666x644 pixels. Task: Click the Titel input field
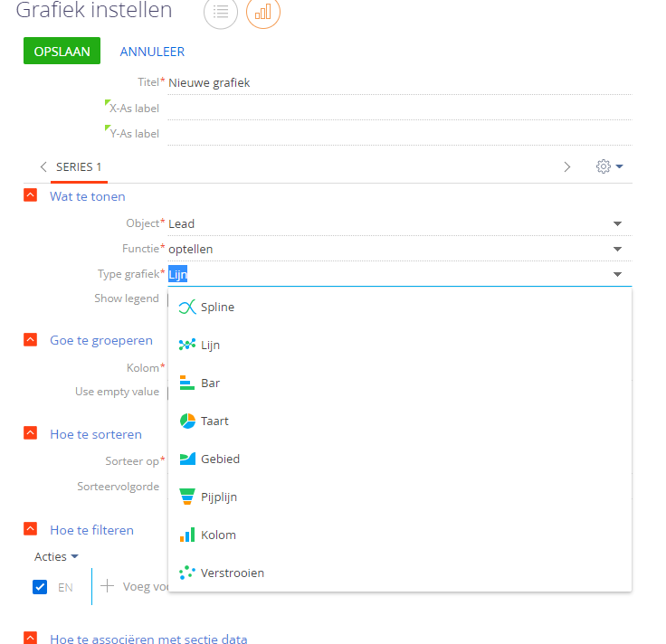(x=398, y=82)
